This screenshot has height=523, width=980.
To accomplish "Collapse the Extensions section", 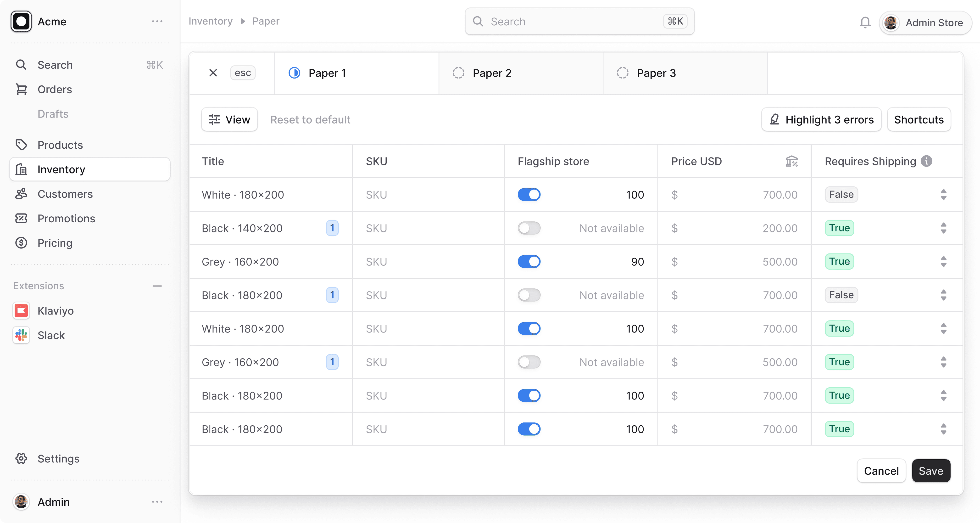I will pos(157,286).
